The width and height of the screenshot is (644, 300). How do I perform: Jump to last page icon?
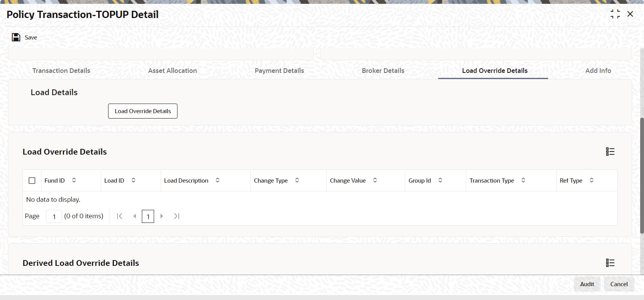pyautogui.click(x=177, y=216)
